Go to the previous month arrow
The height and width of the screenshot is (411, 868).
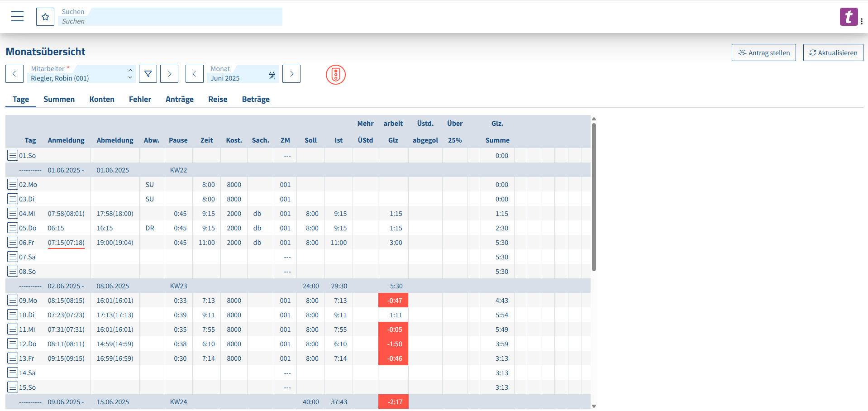pyautogui.click(x=195, y=74)
